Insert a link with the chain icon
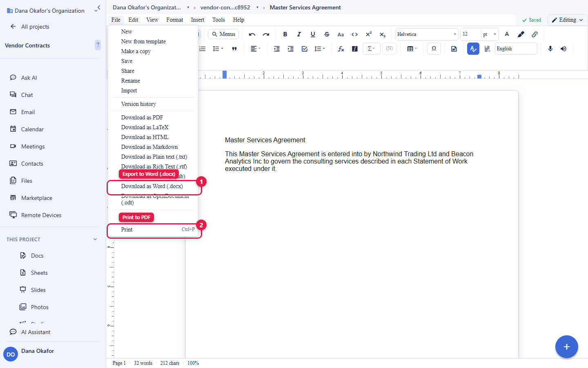 coord(535,34)
